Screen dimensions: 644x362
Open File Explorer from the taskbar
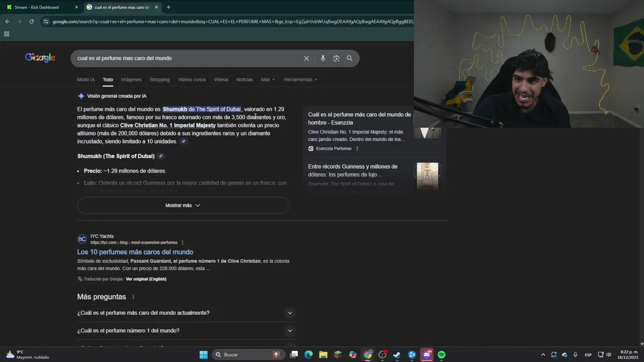coord(323,354)
